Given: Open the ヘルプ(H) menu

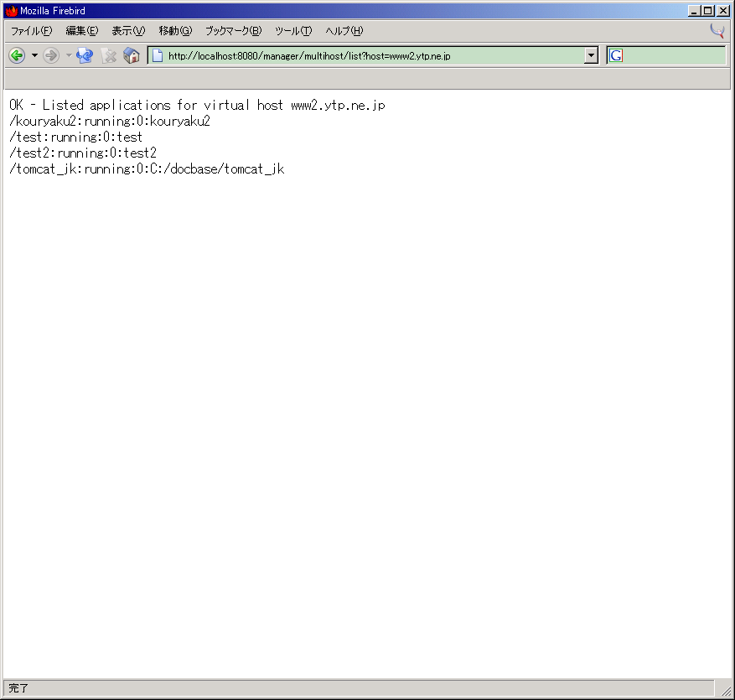Looking at the screenshot, I should pyautogui.click(x=344, y=31).
